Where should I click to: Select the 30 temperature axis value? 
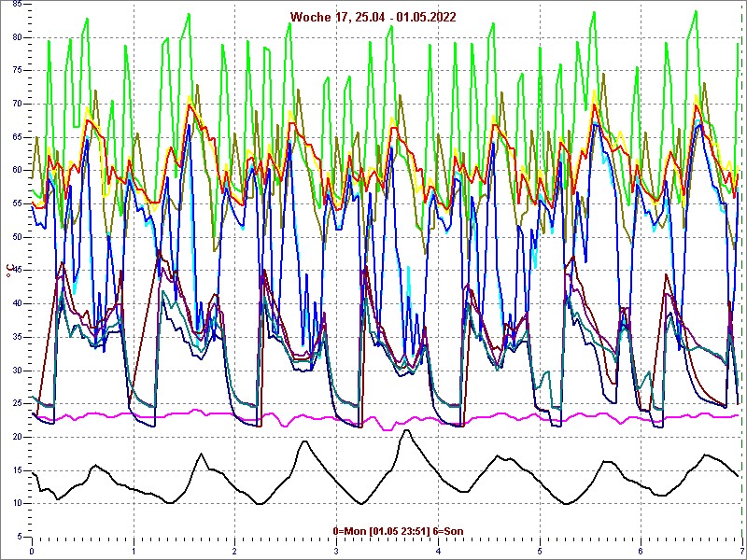[17, 371]
